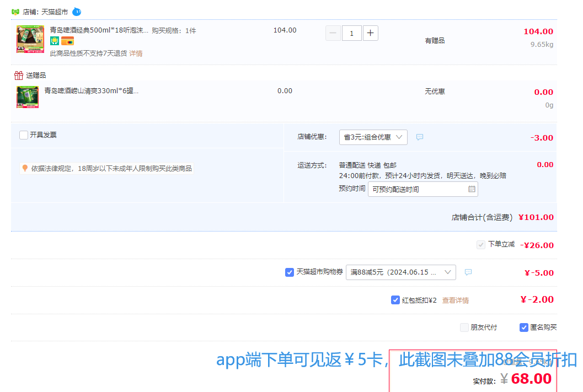Toggle the 下单立减 checkbox
This screenshot has height=392, width=583.
[x=481, y=244]
